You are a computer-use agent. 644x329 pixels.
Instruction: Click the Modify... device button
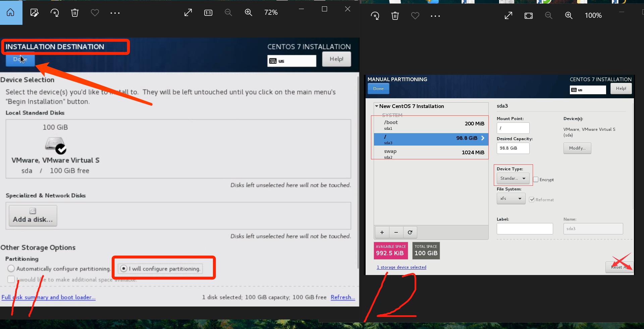coord(577,148)
